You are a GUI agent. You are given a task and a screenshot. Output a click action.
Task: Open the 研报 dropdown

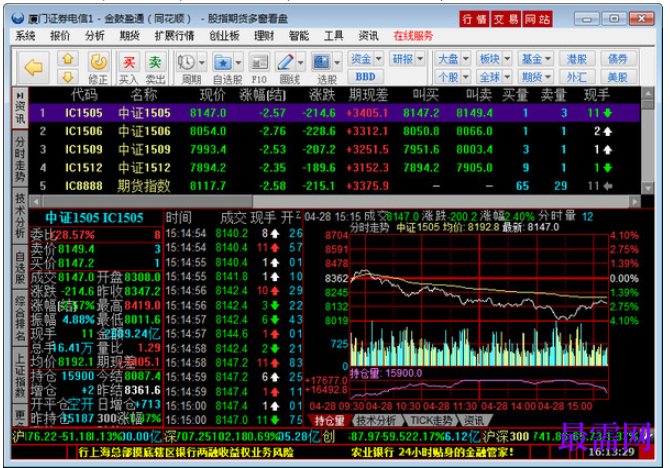pyautogui.click(x=407, y=59)
